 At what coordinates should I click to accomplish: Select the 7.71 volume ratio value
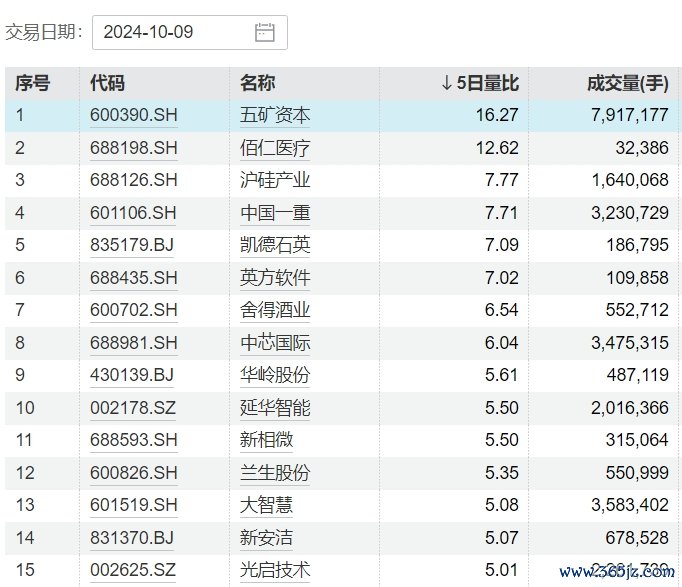click(x=502, y=213)
